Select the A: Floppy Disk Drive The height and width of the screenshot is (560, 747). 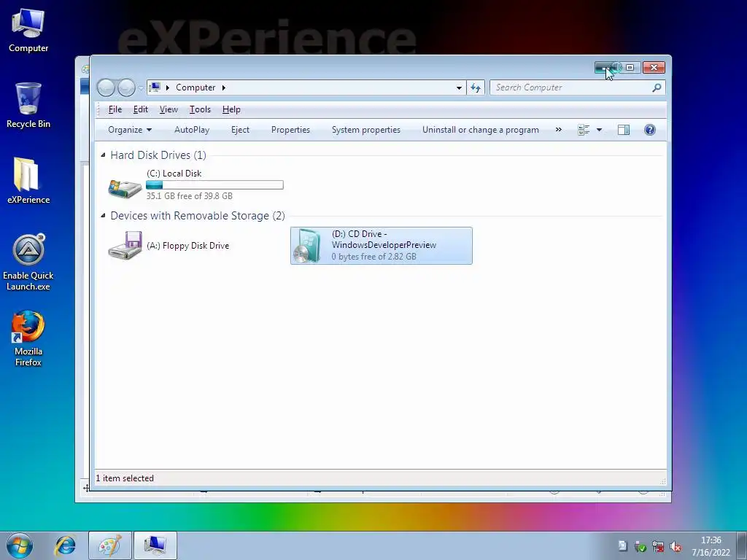coord(169,246)
